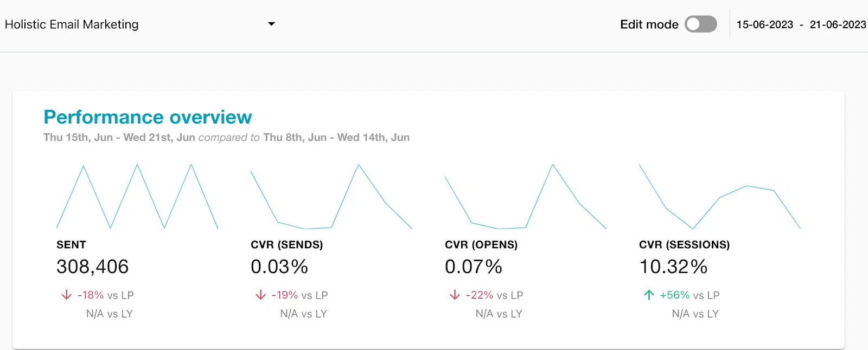Click the Edit mode label
868x350 pixels.
pos(649,24)
